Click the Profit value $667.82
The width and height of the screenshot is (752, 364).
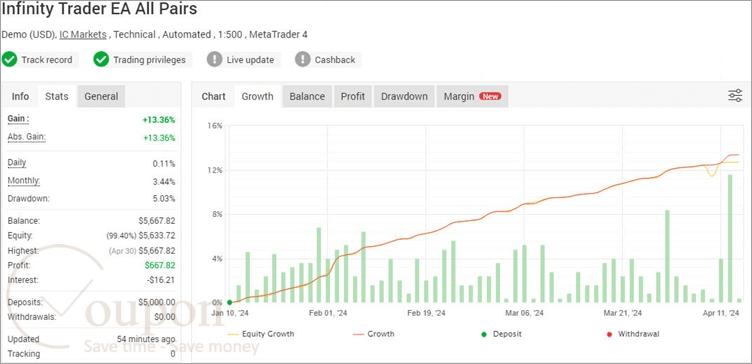click(x=160, y=265)
